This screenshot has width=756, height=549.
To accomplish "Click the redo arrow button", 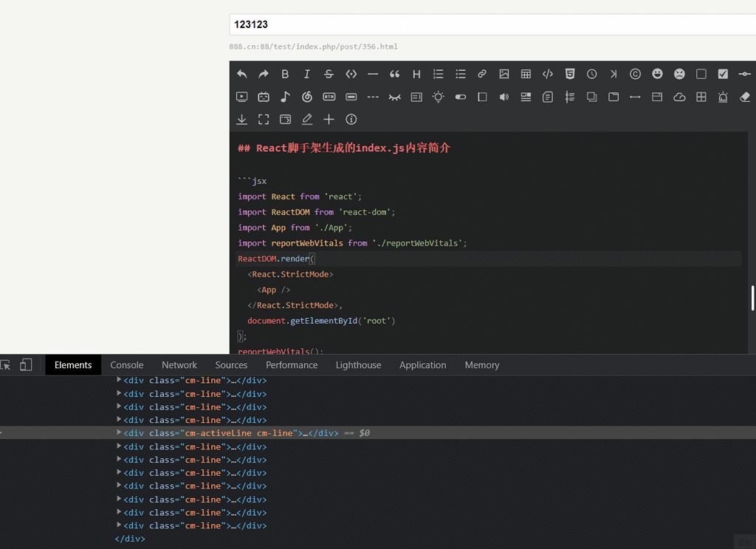I will [x=264, y=74].
